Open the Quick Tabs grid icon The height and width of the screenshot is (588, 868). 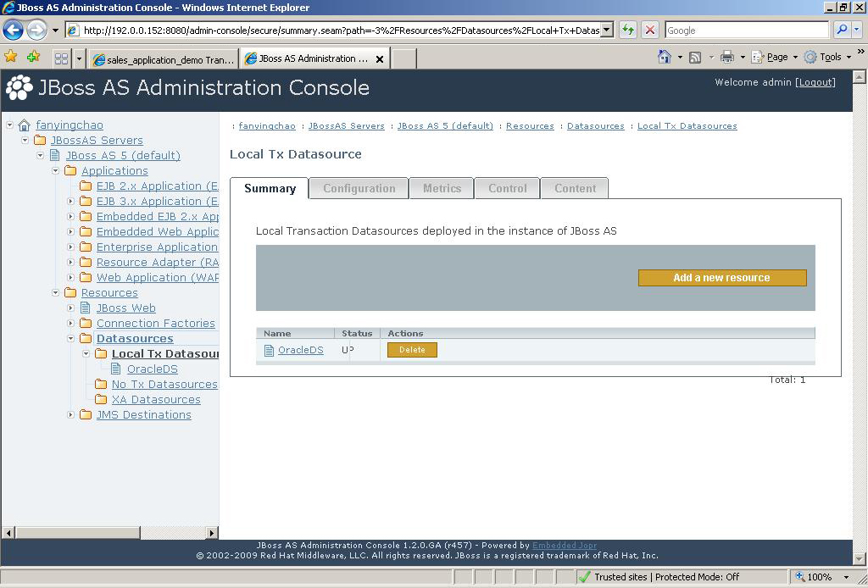tap(61, 58)
